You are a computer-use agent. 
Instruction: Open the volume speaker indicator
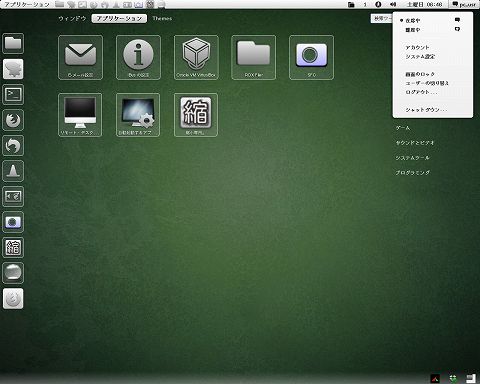pos(393,4)
